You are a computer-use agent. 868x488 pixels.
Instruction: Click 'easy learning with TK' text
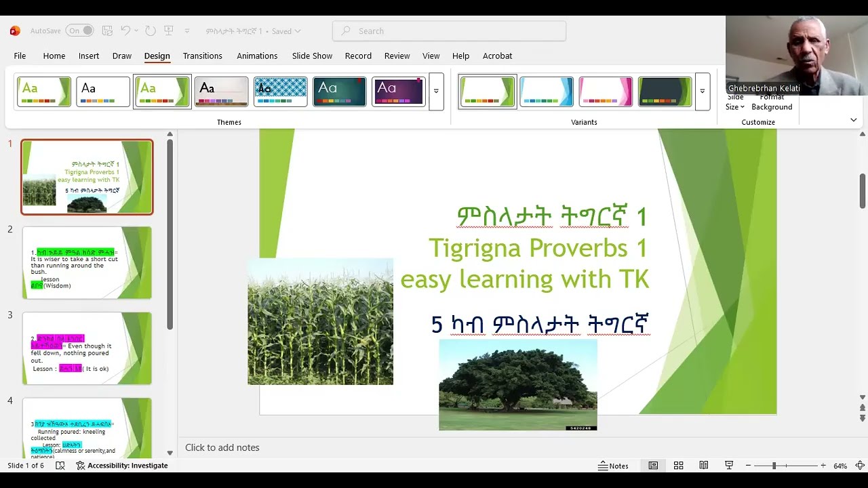tap(525, 279)
